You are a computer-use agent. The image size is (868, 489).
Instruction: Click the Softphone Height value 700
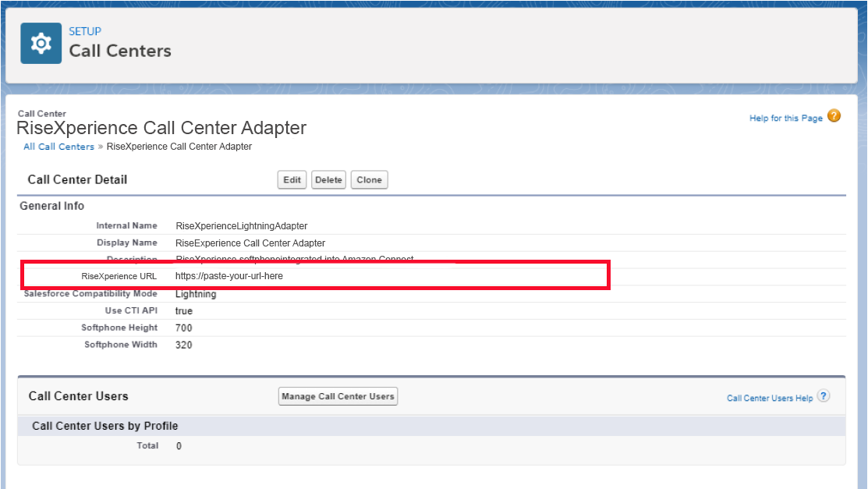184,328
